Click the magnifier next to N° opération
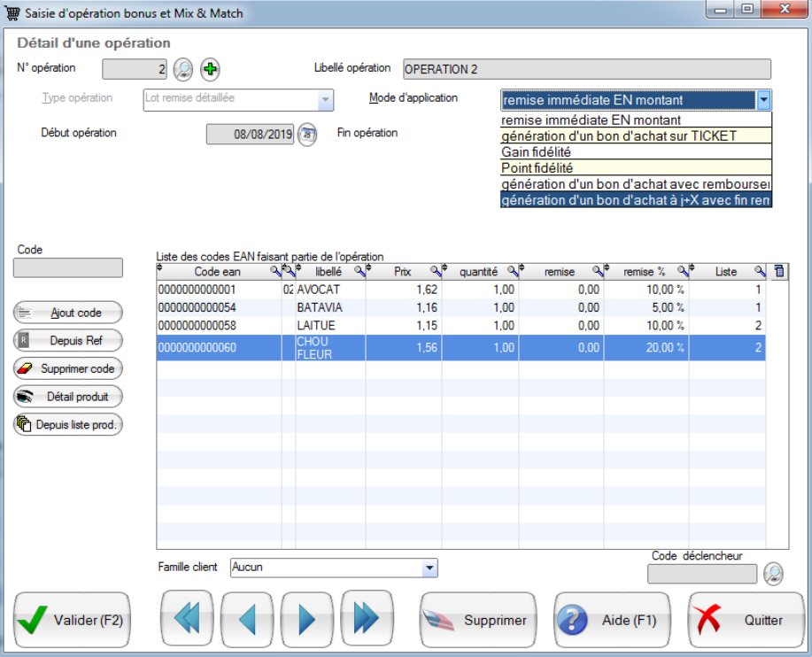The image size is (812, 657). [182, 69]
